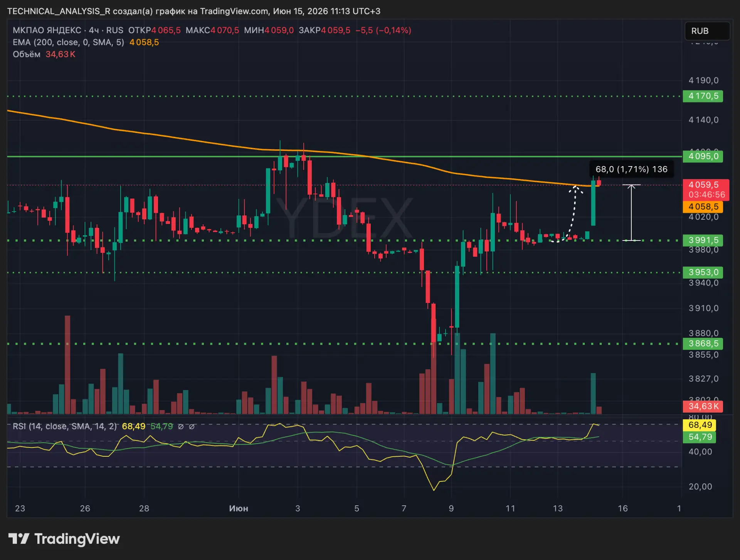Click the Объём volume indicator legend
Image resolution: width=740 pixels, height=560 pixels.
[26, 54]
